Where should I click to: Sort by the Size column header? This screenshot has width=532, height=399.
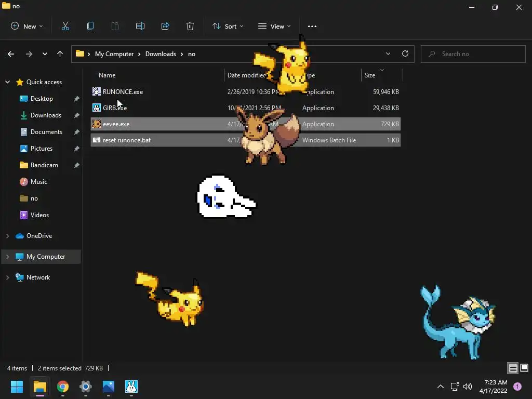pos(370,75)
